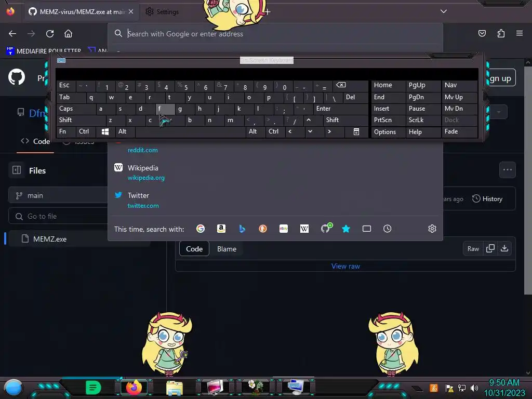Open GitHub homepage logo
The image size is (532, 399).
pos(17,77)
